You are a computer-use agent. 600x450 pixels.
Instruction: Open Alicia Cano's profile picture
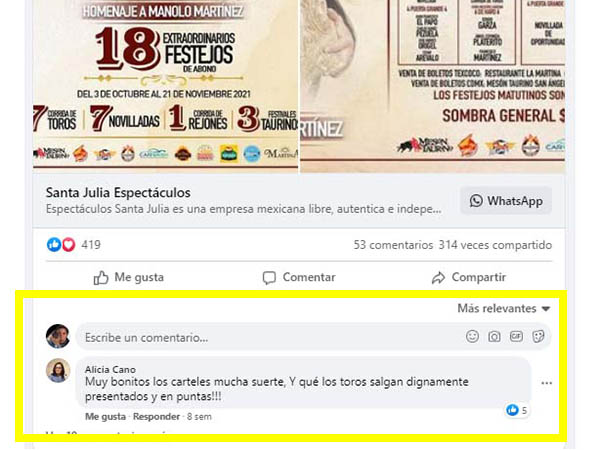point(58,370)
